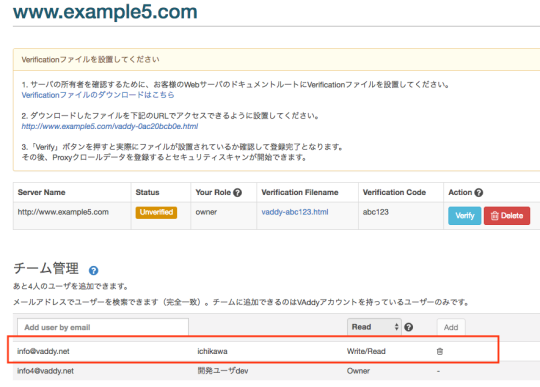Delete the www.example5.com server

point(507,216)
